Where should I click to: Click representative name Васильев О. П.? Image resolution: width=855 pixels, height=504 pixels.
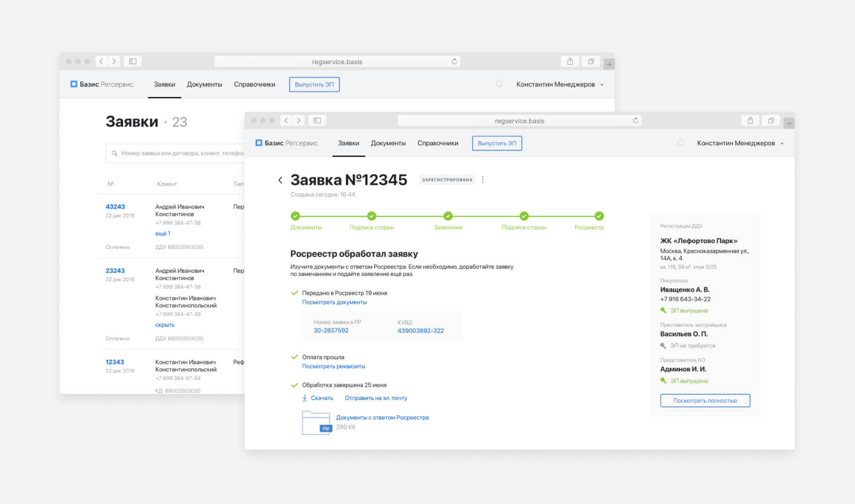click(x=684, y=334)
